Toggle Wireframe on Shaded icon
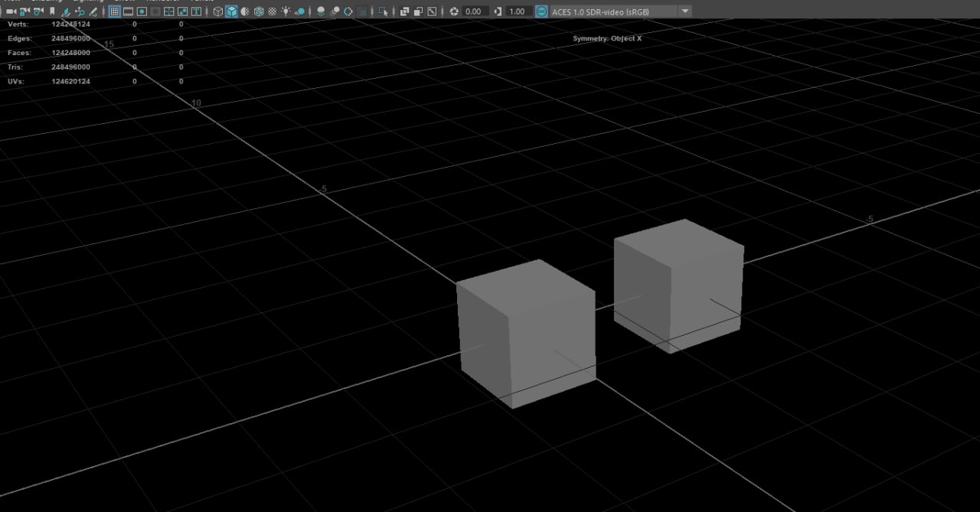The height and width of the screenshot is (512, 980). (x=259, y=11)
